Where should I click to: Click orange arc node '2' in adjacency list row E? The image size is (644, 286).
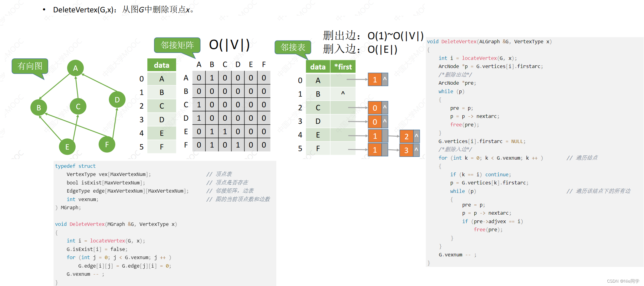[406, 136]
